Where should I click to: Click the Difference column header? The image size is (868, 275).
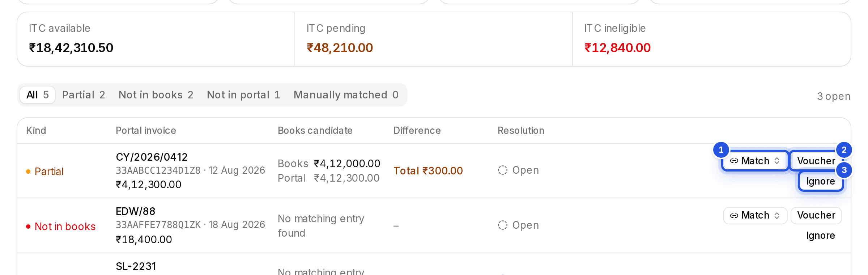coord(417,131)
